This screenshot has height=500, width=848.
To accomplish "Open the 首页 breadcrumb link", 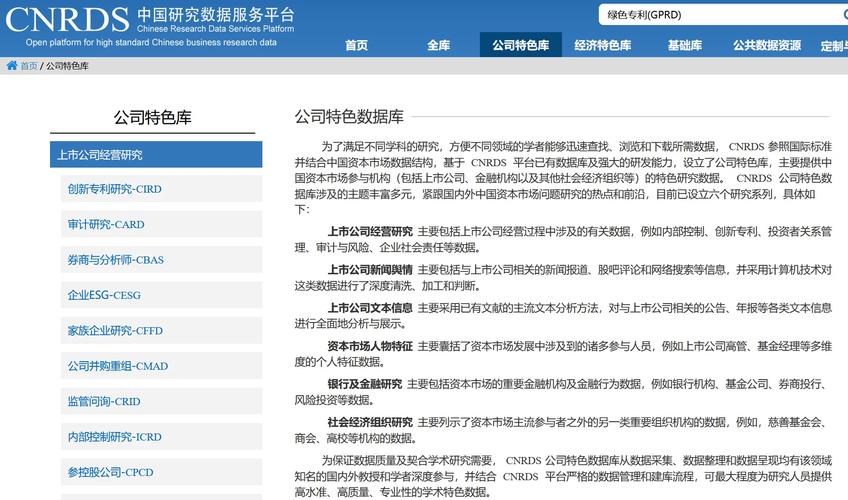I will (29, 66).
